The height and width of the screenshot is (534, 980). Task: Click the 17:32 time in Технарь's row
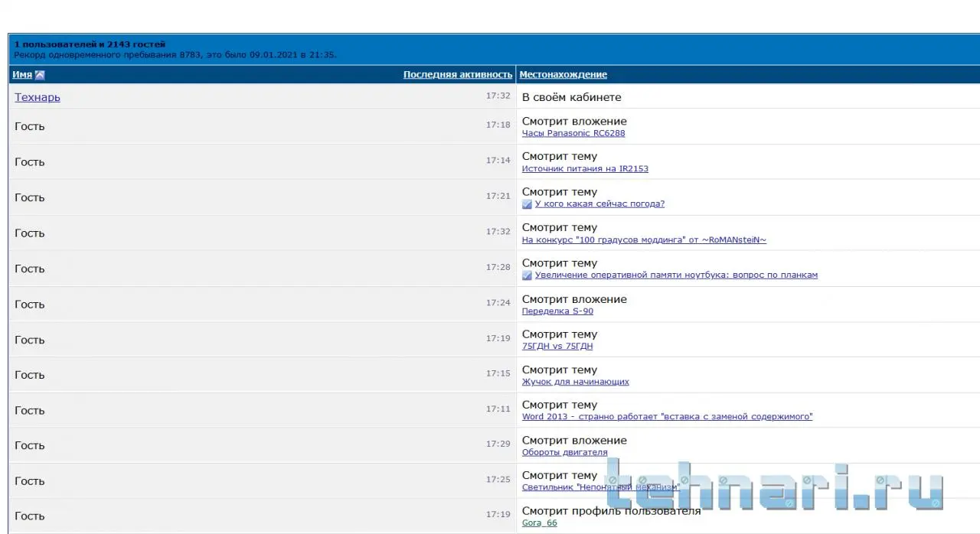498,96
